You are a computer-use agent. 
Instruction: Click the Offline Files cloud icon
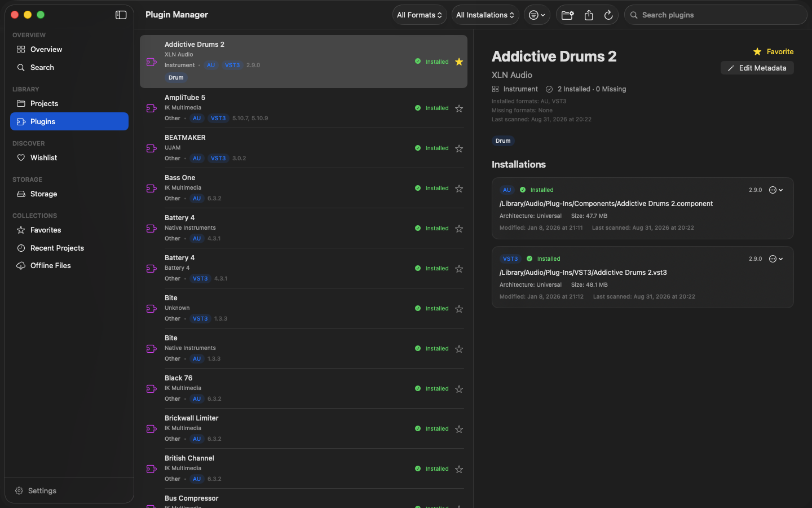[x=21, y=266]
